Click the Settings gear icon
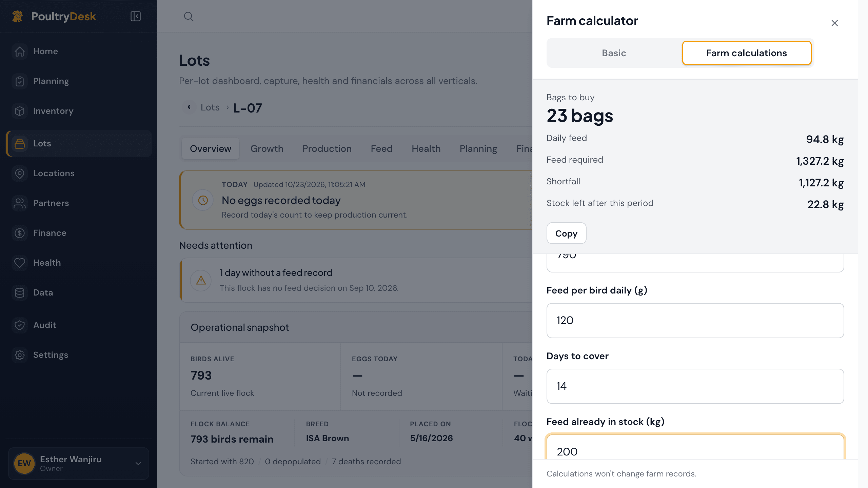 point(20,355)
